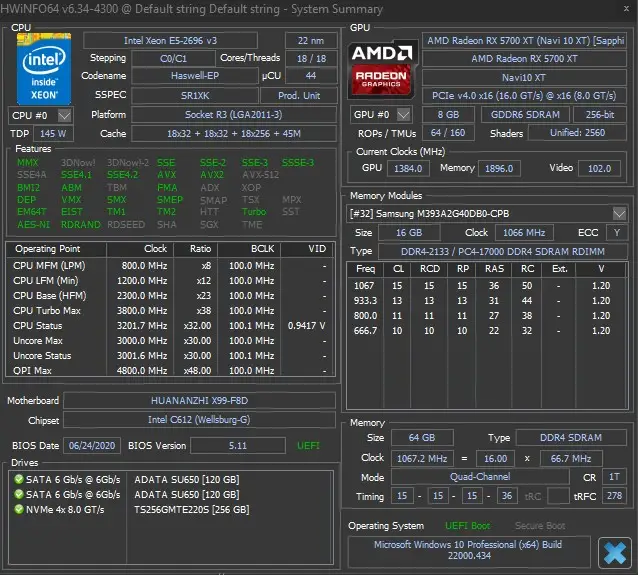
Task: Click the BIOS Version 5.11 field
Action: [238, 446]
